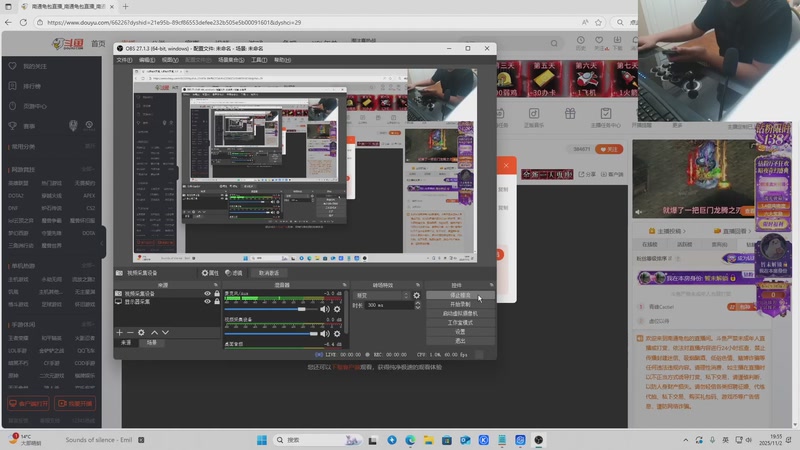Screen dimensions: 800x450
Task: Click the 取消激活 button in OBS toolbar
Action: point(269,273)
